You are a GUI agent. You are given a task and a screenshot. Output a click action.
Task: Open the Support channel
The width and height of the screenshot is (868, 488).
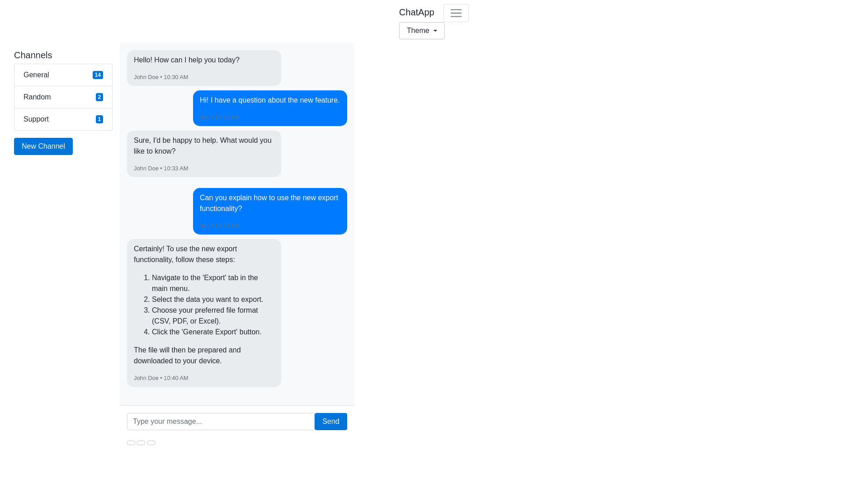(x=36, y=119)
